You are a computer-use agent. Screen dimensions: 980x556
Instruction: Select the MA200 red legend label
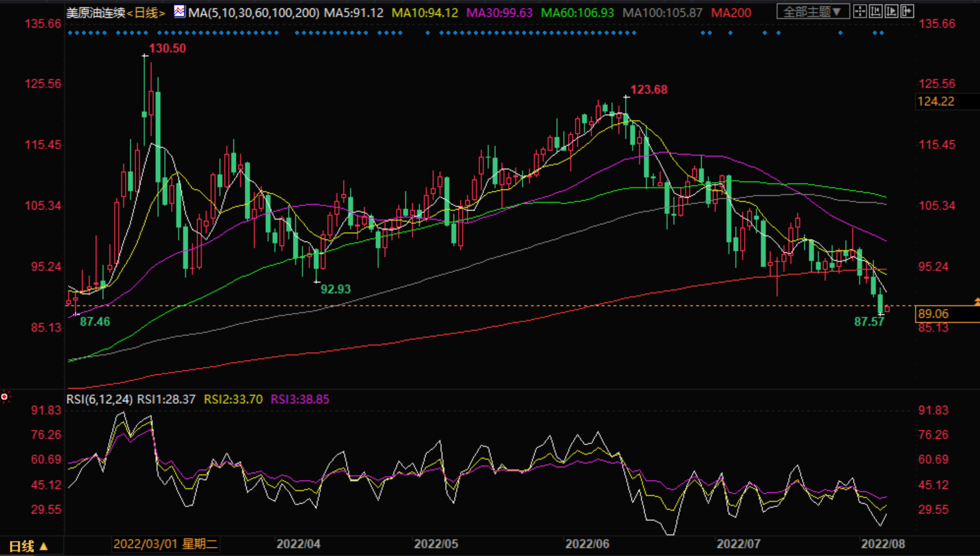(x=731, y=12)
